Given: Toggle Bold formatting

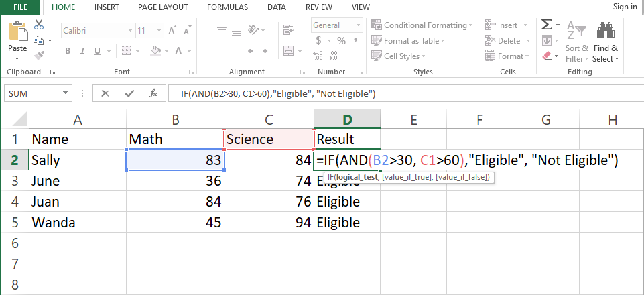Looking at the screenshot, I should [67, 51].
